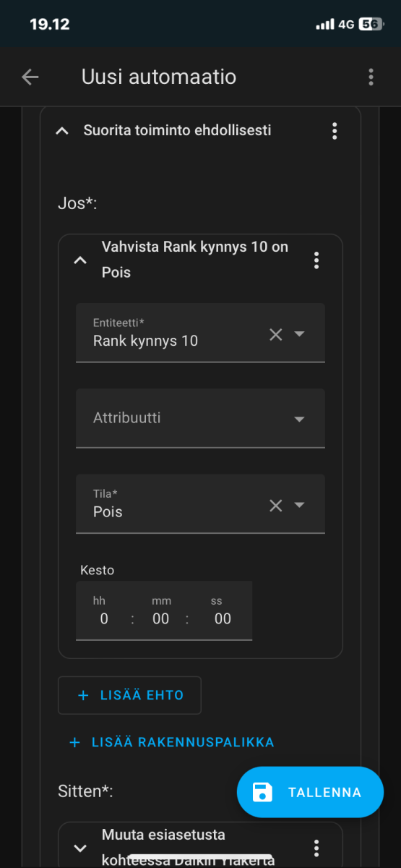This screenshot has height=868, width=401.
Task: Open Muuta esiasetusta action menu
Action: click(316, 848)
